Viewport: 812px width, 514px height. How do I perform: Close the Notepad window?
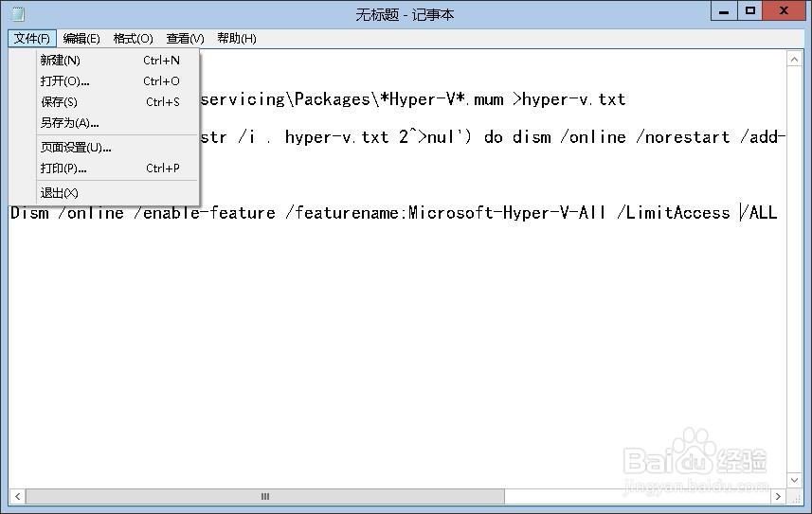784,10
